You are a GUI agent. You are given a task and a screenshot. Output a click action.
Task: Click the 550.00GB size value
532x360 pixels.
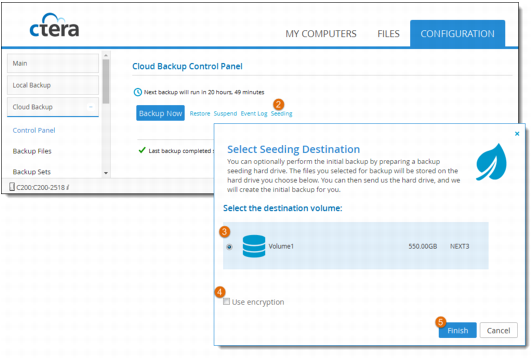click(x=422, y=246)
